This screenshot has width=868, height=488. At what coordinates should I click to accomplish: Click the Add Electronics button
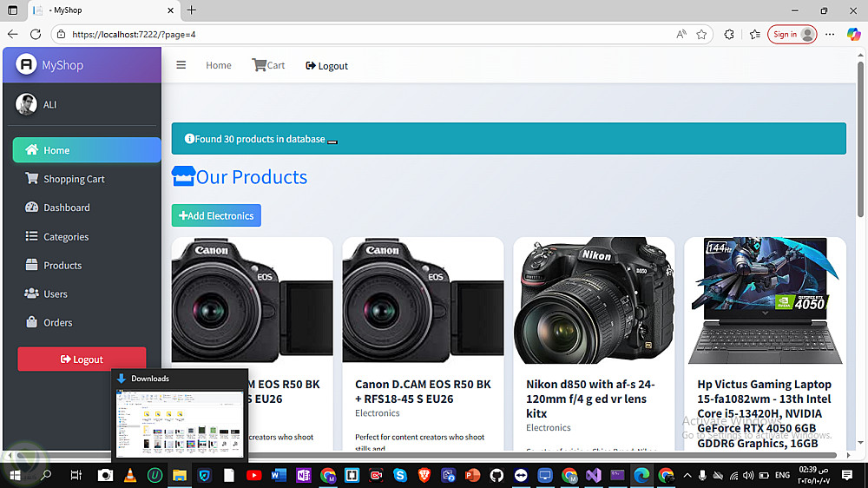coord(216,215)
